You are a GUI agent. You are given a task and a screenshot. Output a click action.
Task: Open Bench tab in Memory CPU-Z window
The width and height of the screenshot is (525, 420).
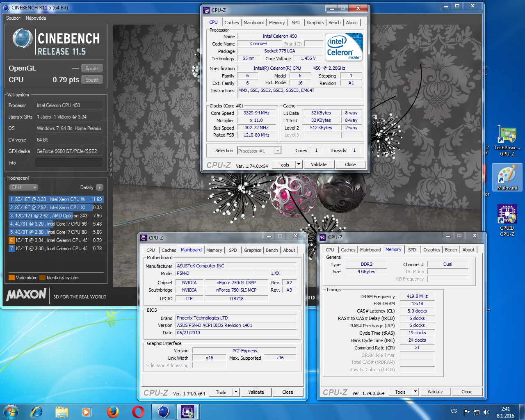pos(451,250)
